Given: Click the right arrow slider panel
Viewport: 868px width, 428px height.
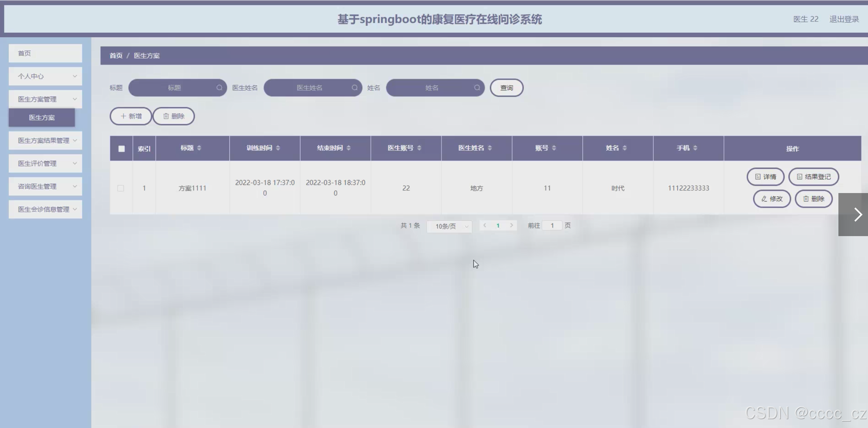Looking at the screenshot, I should 857,215.
